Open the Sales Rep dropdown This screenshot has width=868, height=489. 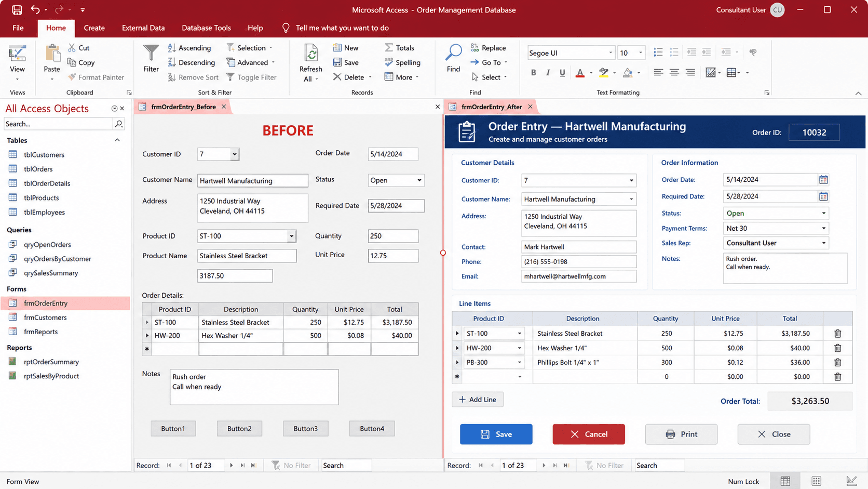(x=823, y=243)
